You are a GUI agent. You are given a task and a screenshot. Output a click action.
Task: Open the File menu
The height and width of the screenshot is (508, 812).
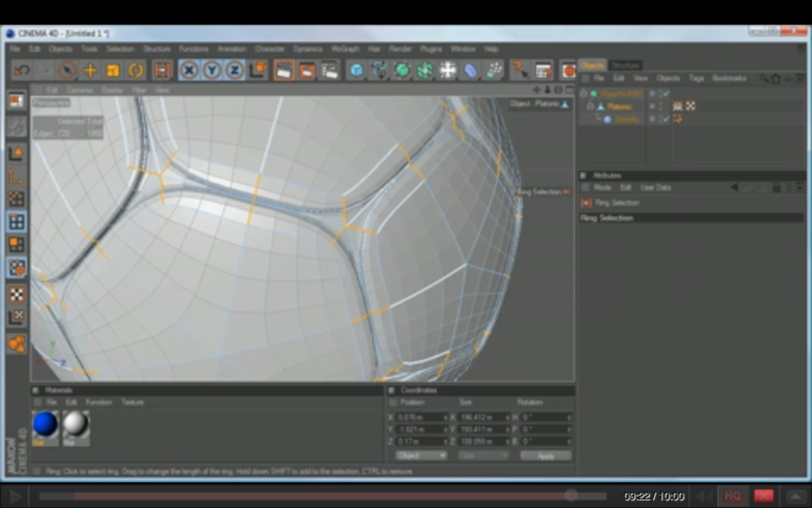15,49
